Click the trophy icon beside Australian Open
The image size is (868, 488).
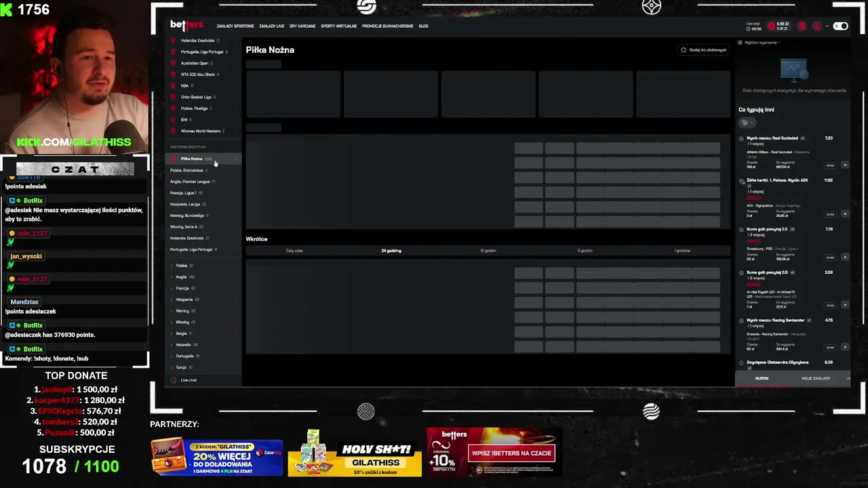coord(173,63)
